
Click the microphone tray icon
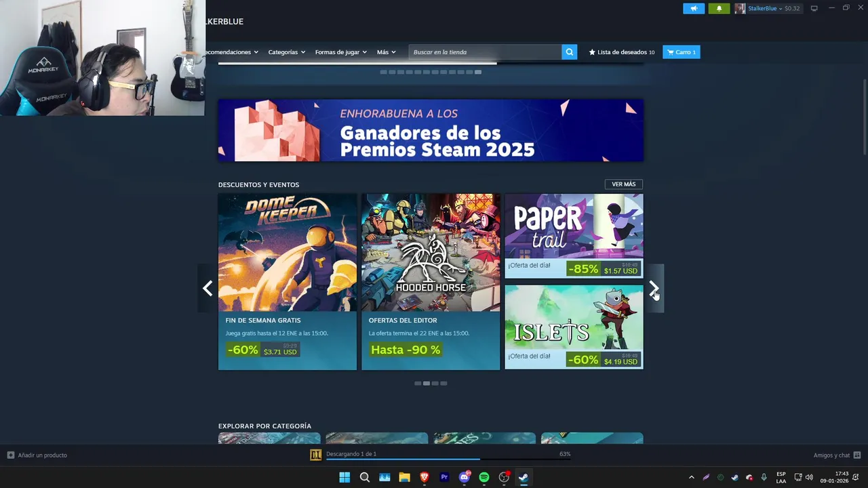764,477
